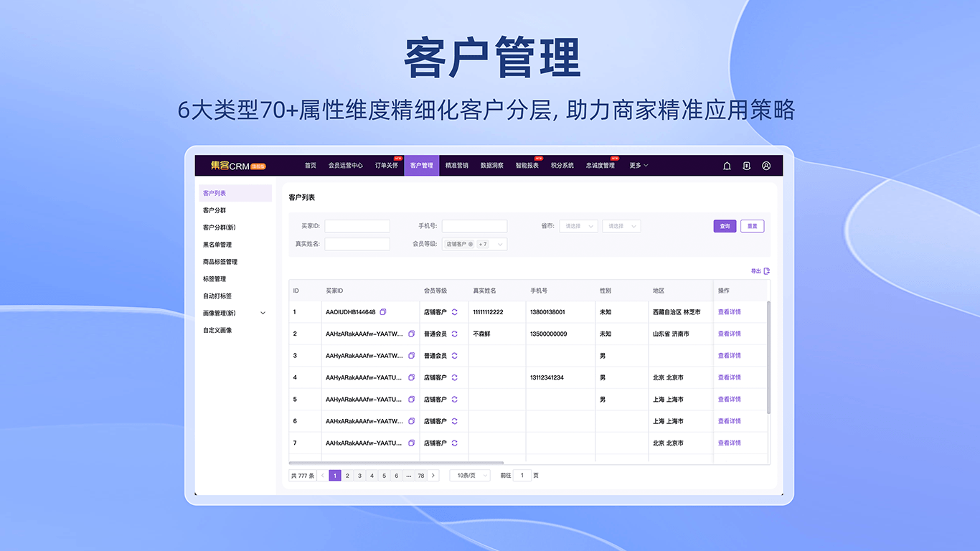Open the user account avatar icon
Screen dimensions: 980x551
766,166
